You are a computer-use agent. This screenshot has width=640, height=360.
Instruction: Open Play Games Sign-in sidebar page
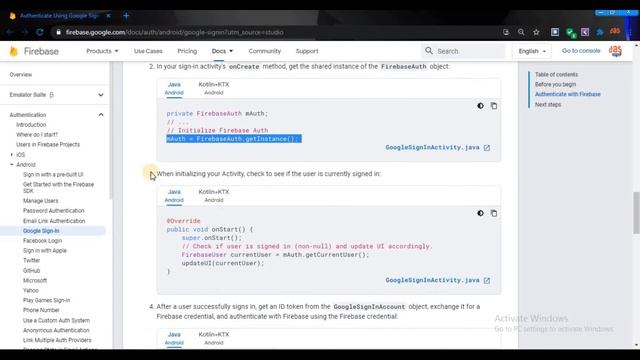click(47, 300)
